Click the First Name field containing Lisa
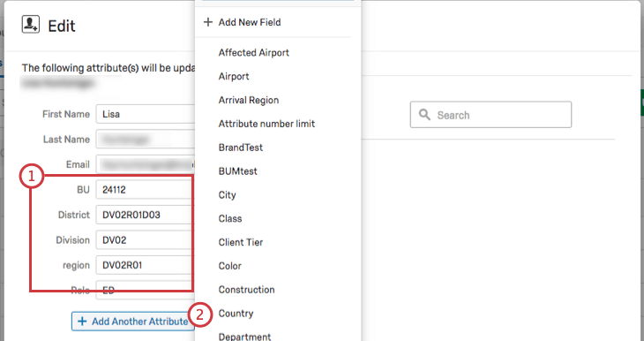Image resolution: width=644 pixels, height=341 pixels. pos(146,114)
